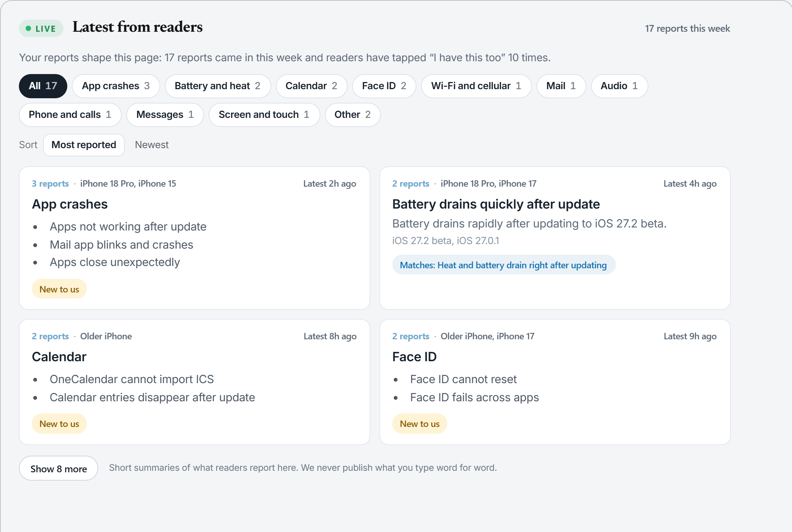The width and height of the screenshot is (792, 532).
Task: Sort reports by Newest
Action: (x=152, y=145)
